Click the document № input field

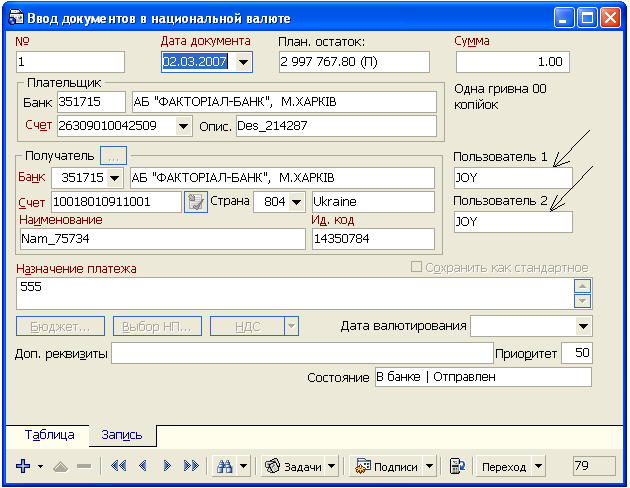click(70, 62)
